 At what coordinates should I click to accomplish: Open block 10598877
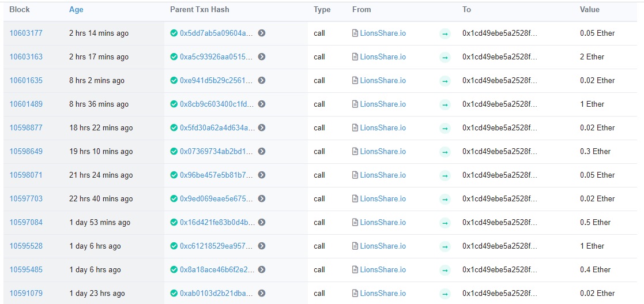(26, 127)
